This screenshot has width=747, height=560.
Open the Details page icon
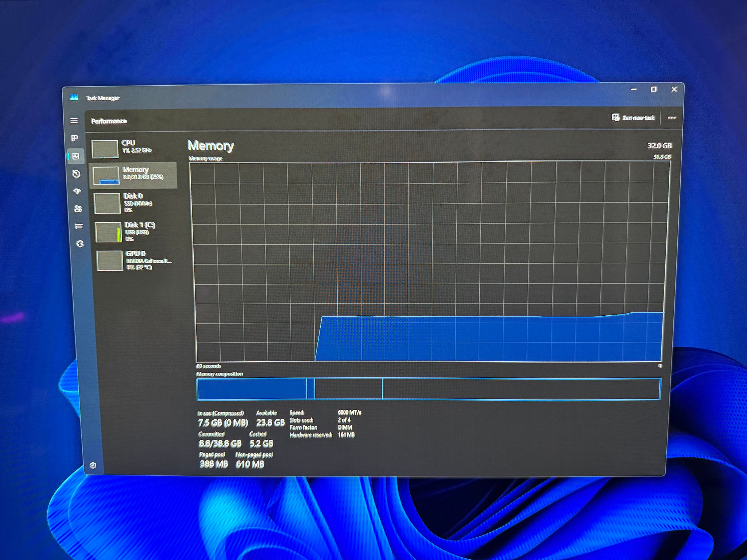click(79, 226)
